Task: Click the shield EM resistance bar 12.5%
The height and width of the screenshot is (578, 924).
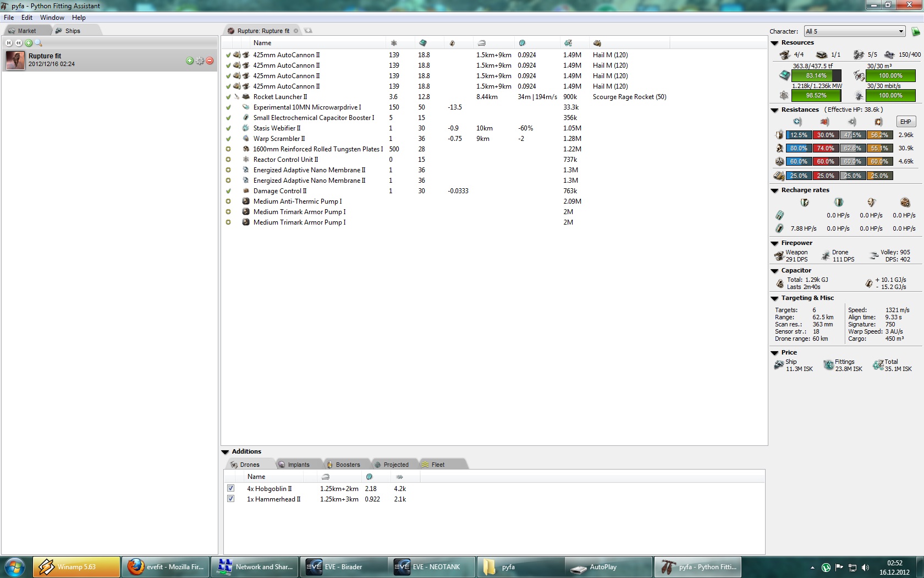Action: 799,135
